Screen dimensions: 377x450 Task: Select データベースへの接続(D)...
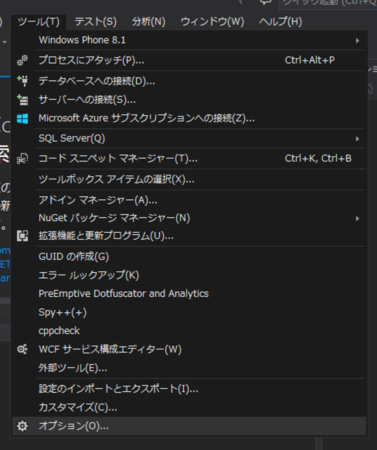click(x=189, y=81)
